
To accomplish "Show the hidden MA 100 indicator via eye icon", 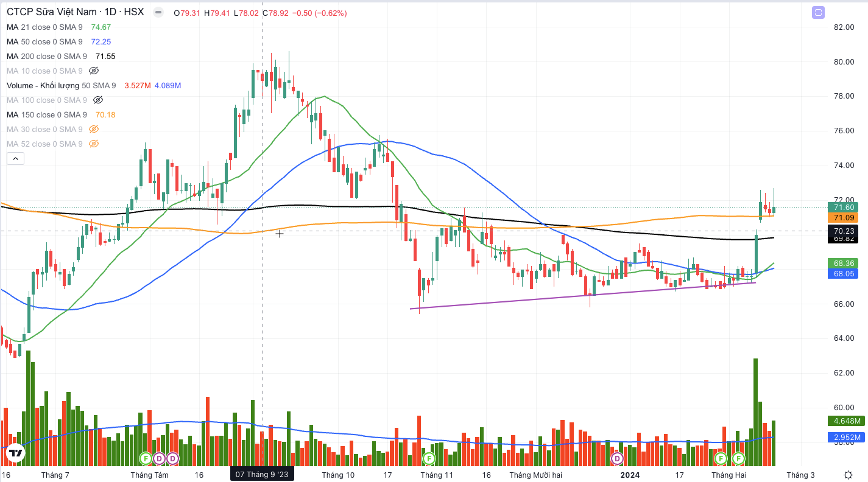I will (98, 100).
